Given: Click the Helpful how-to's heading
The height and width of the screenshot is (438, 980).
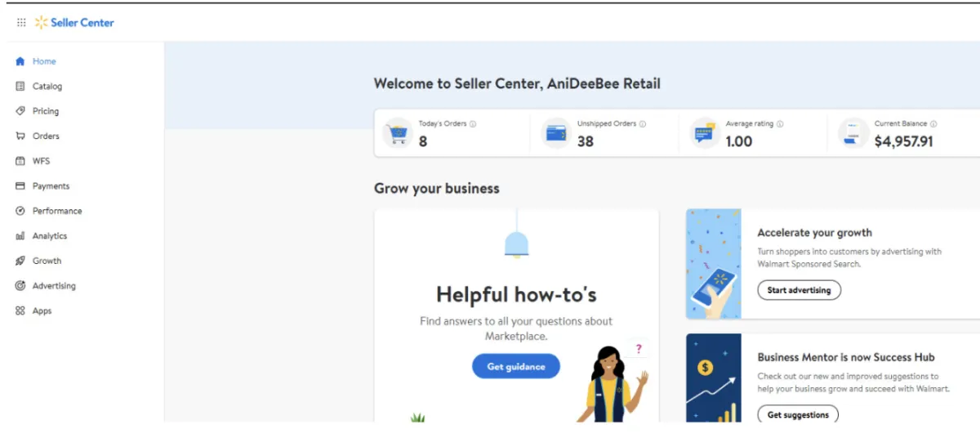Looking at the screenshot, I should 516,294.
